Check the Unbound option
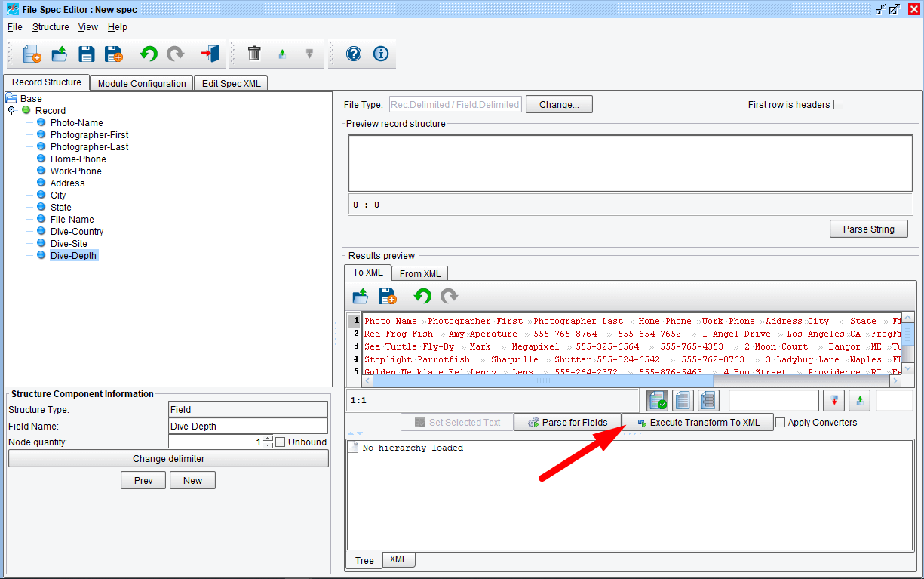The height and width of the screenshot is (579, 924). click(281, 442)
